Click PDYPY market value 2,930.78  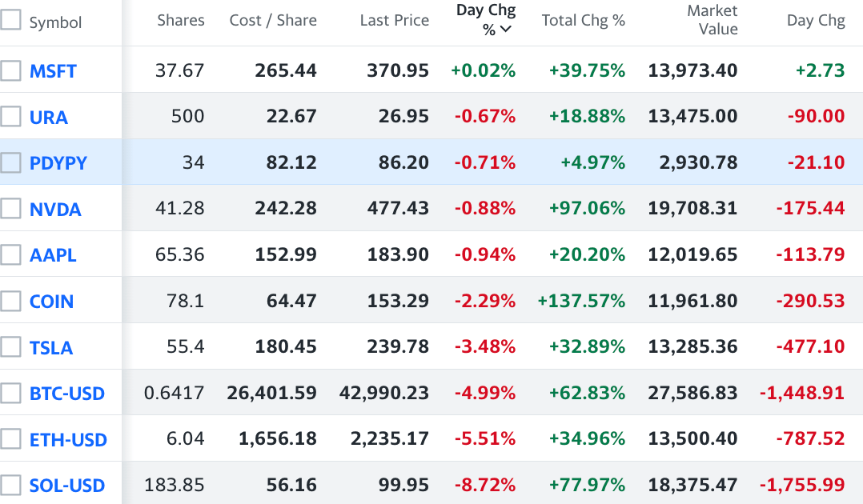click(x=698, y=162)
